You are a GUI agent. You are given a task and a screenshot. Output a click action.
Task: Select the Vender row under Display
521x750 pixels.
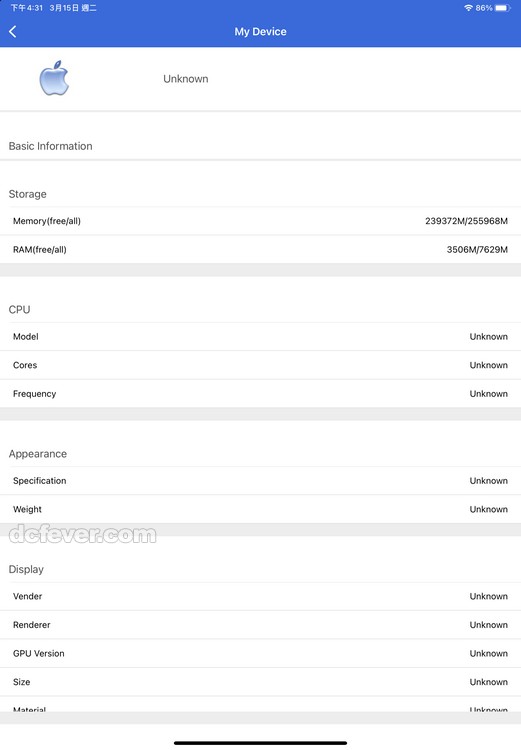[260, 596]
